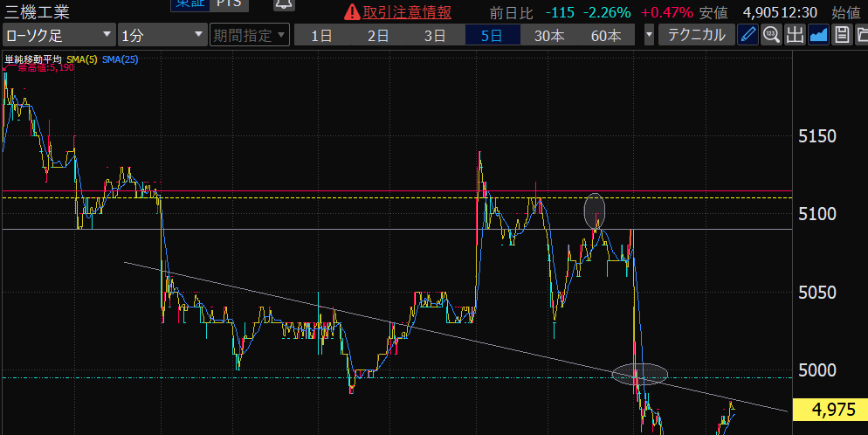Image resolution: width=868 pixels, height=435 pixels.
Task: Click the magnifier value-lookup icon
Action: 771,35
